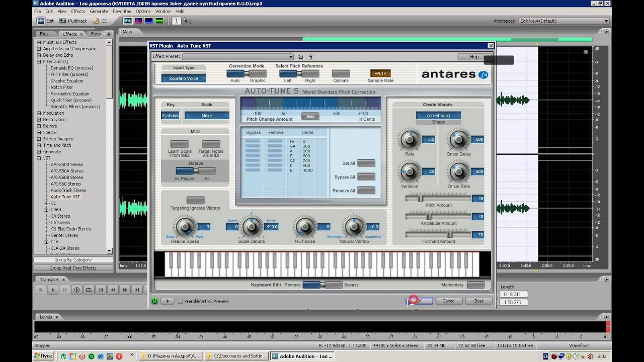Click the Windows Start (Пуск) button

pyautogui.click(x=43, y=356)
